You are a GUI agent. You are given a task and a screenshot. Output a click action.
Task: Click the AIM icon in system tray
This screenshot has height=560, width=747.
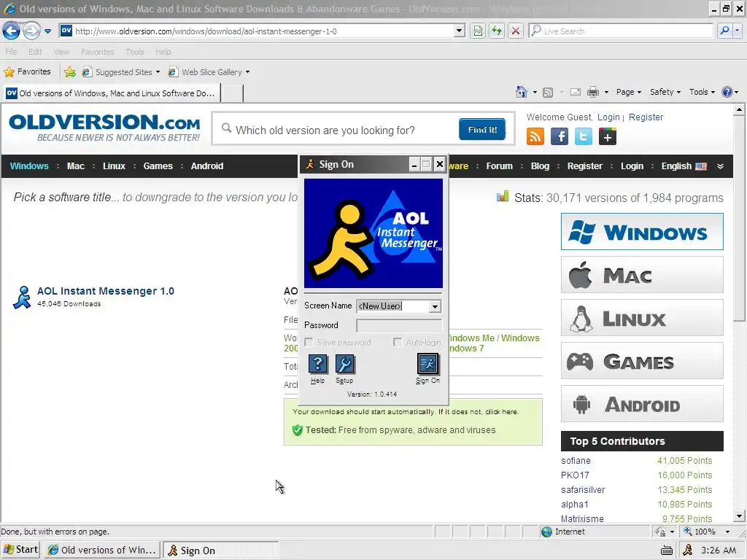coord(688,550)
